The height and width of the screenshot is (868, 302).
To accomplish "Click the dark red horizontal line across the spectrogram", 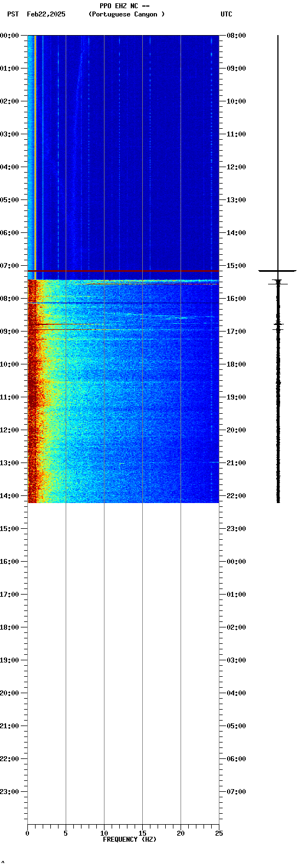I will (123, 271).
